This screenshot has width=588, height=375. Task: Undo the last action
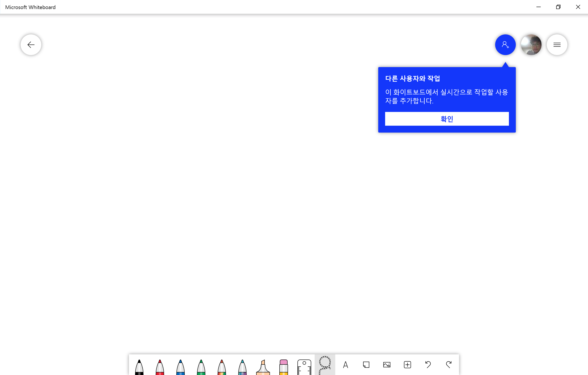point(428,365)
